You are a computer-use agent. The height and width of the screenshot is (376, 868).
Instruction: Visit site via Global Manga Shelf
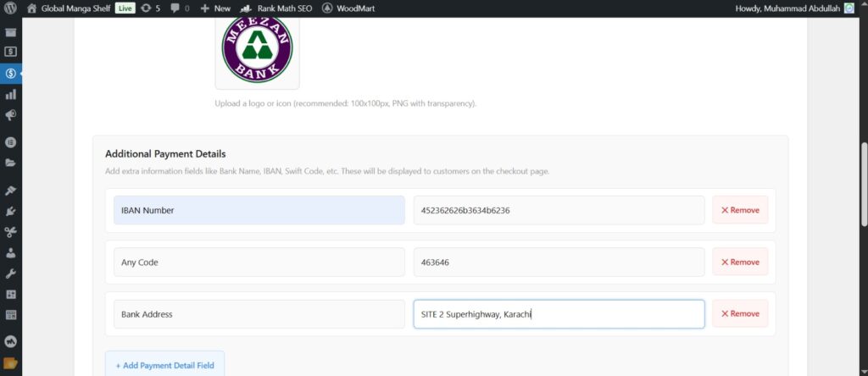[69, 8]
